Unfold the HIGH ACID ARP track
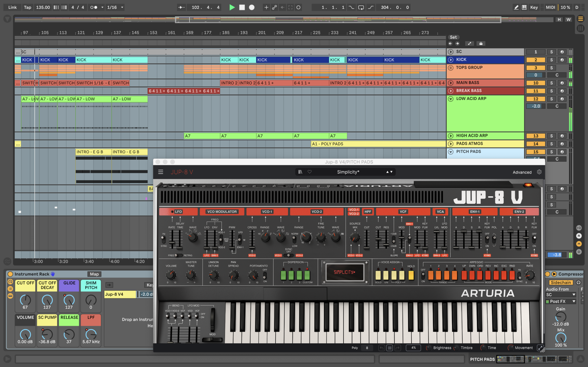 click(451, 136)
